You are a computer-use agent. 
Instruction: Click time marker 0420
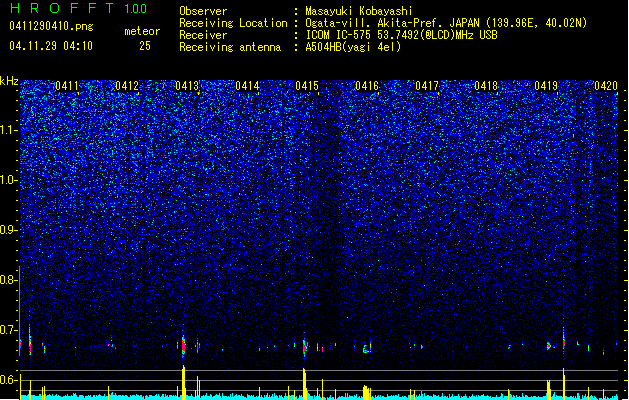coord(606,86)
